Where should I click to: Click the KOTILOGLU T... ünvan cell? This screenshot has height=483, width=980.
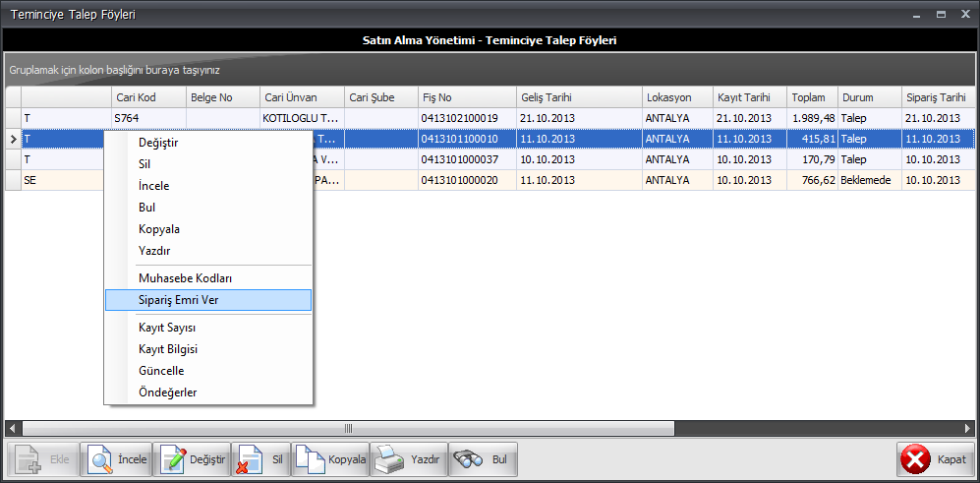tap(303, 118)
